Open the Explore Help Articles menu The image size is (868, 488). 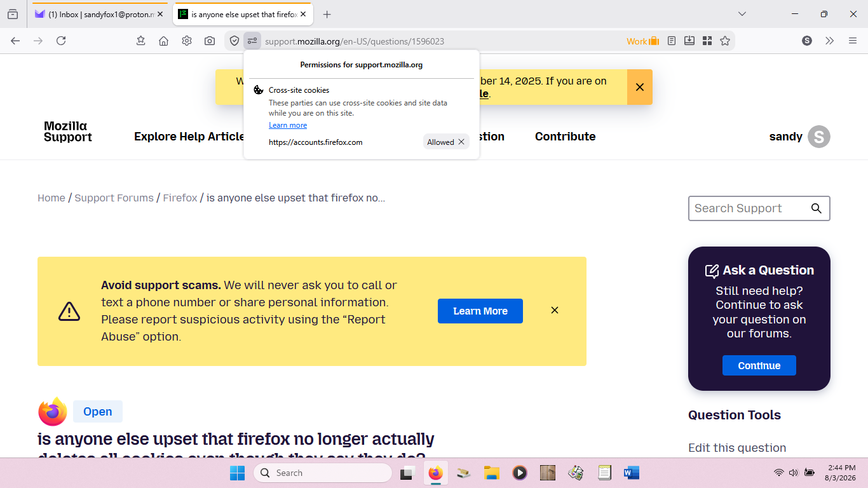[189, 137]
